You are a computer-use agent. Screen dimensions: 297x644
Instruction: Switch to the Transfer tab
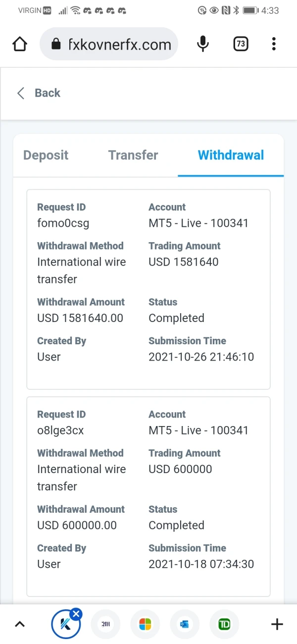pos(133,155)
